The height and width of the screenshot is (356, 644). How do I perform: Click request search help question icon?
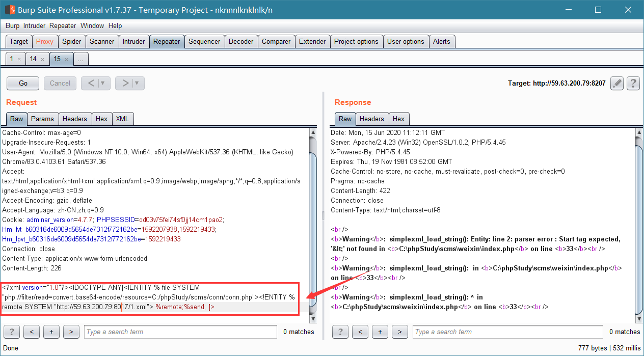[11, 332]
